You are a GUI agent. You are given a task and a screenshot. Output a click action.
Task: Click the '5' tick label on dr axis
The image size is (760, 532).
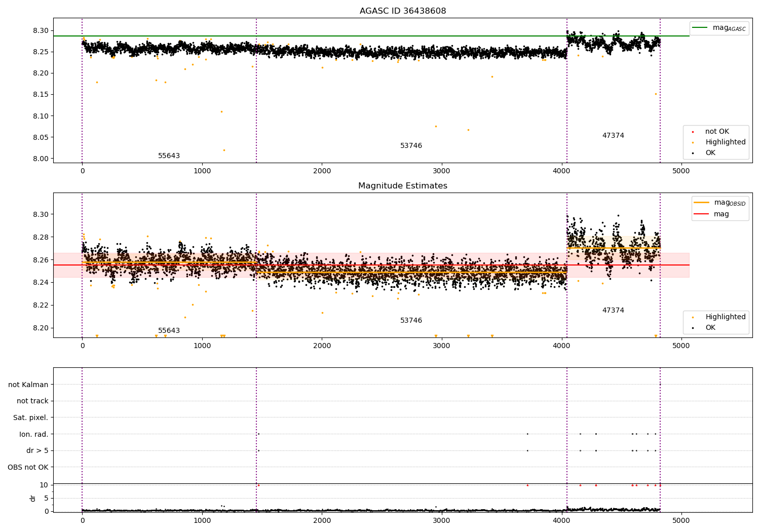[x=46, y=498]
